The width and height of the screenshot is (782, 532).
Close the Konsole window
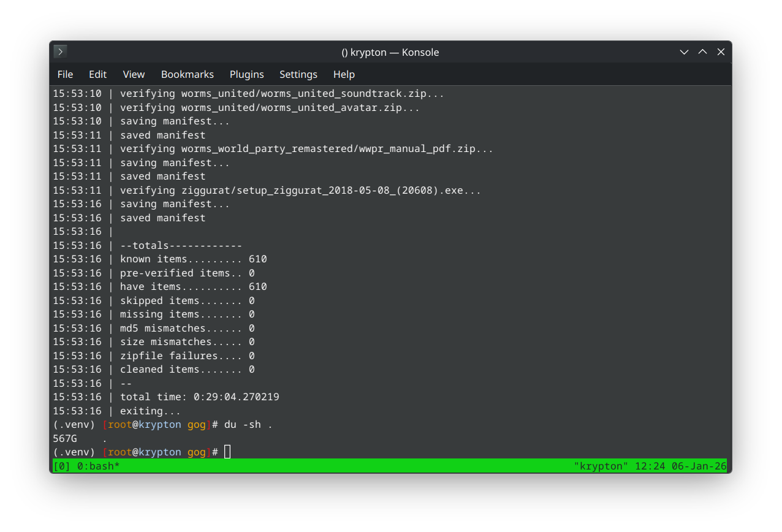click(721, 52)
